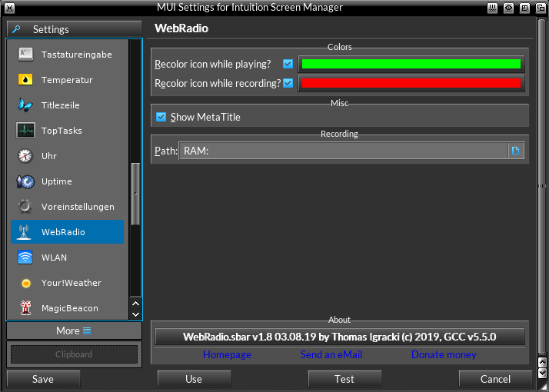Select the Tastatureingabe keyboard icon

click(25, 55)
